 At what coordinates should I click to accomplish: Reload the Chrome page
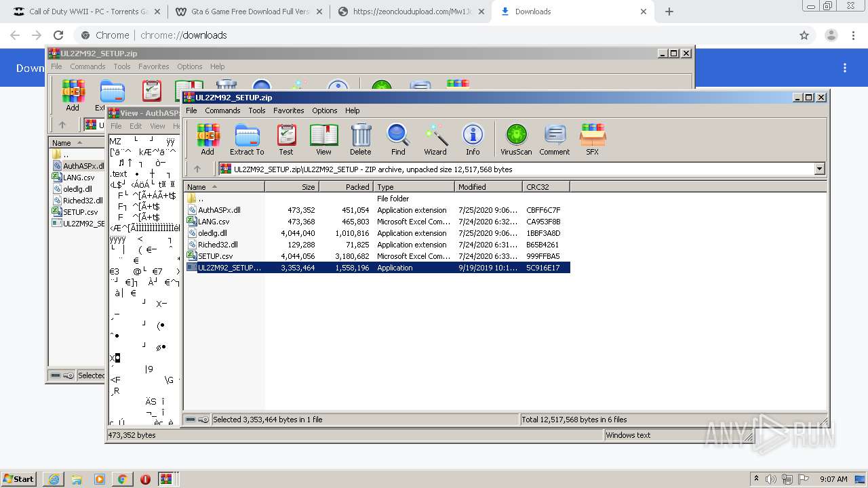(58, 35)
